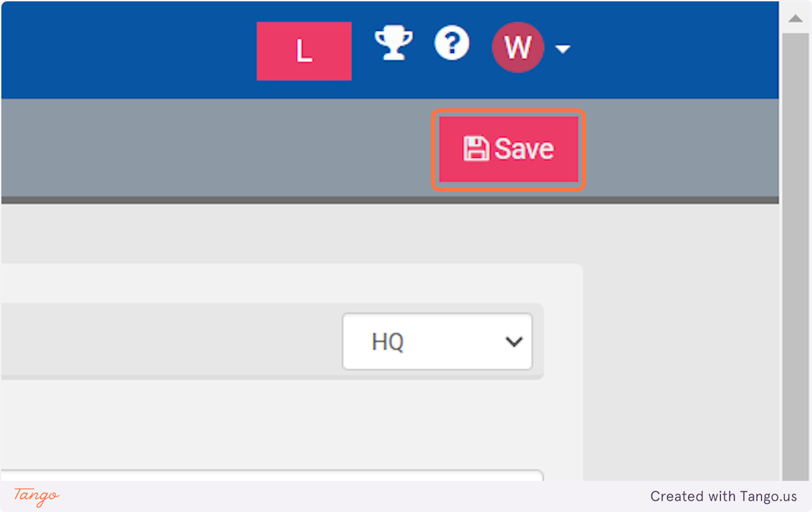Screen dimensions: 812x512
Task: Click the blue header bar left of L
Action: tap(129, 51)
